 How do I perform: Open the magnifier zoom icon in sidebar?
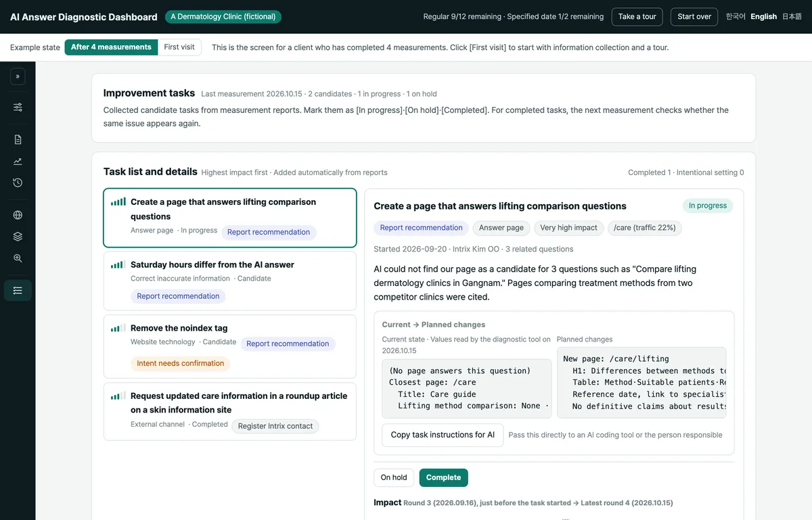pos(18,258)
